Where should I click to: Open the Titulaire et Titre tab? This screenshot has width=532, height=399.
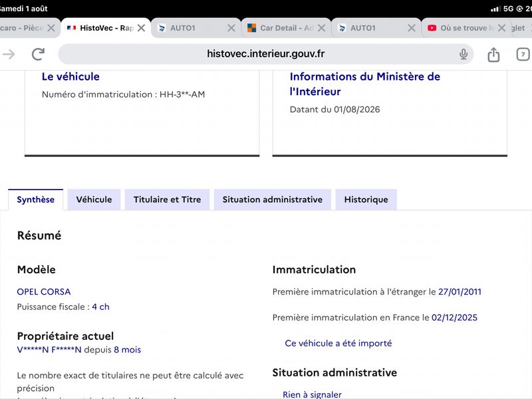click(168, 199)
